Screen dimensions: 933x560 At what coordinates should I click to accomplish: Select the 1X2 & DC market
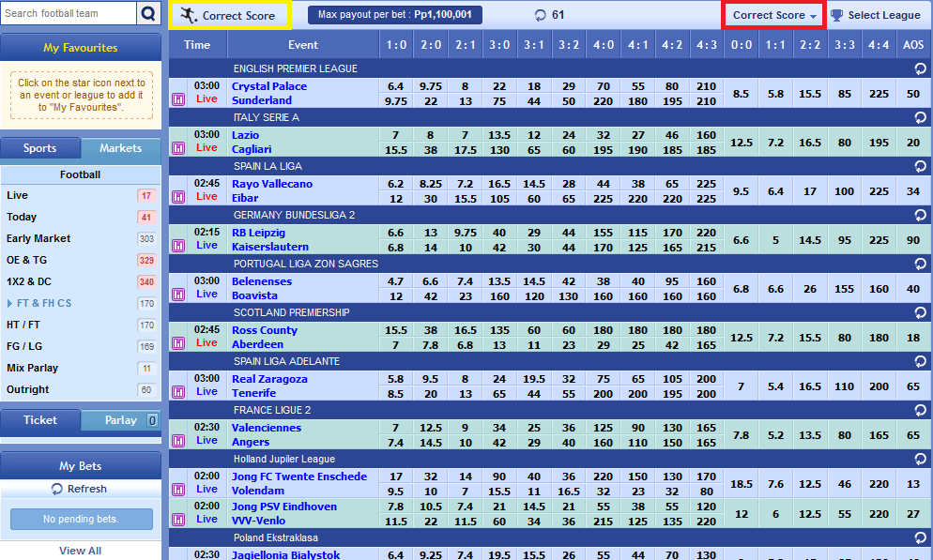tap(81, 281)
